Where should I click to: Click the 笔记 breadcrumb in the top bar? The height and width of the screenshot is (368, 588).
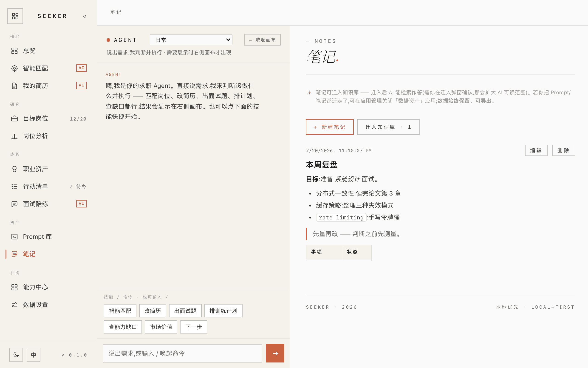point(116,12)
